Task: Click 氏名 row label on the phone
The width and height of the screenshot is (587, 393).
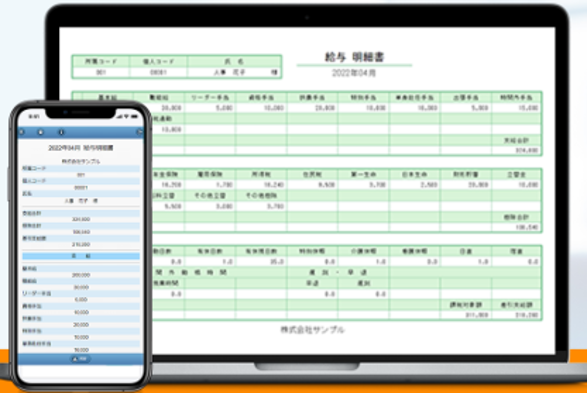Action: 27,194
